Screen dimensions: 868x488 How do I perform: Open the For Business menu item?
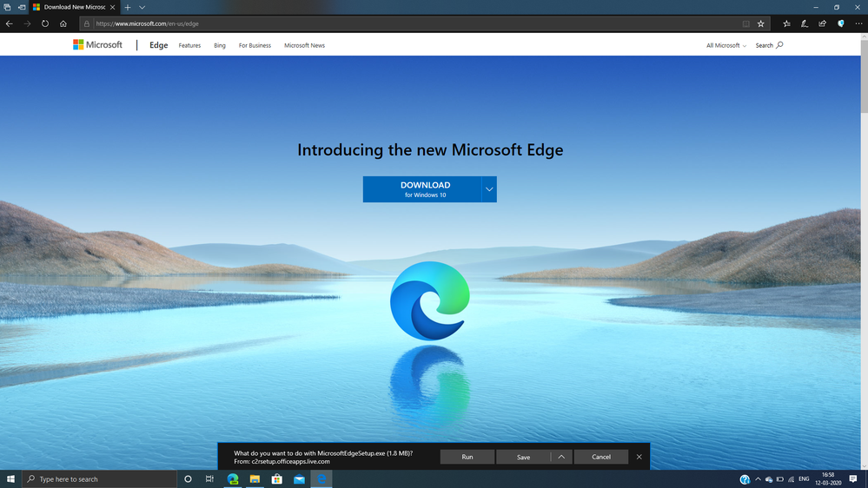(x=255, y=45)
